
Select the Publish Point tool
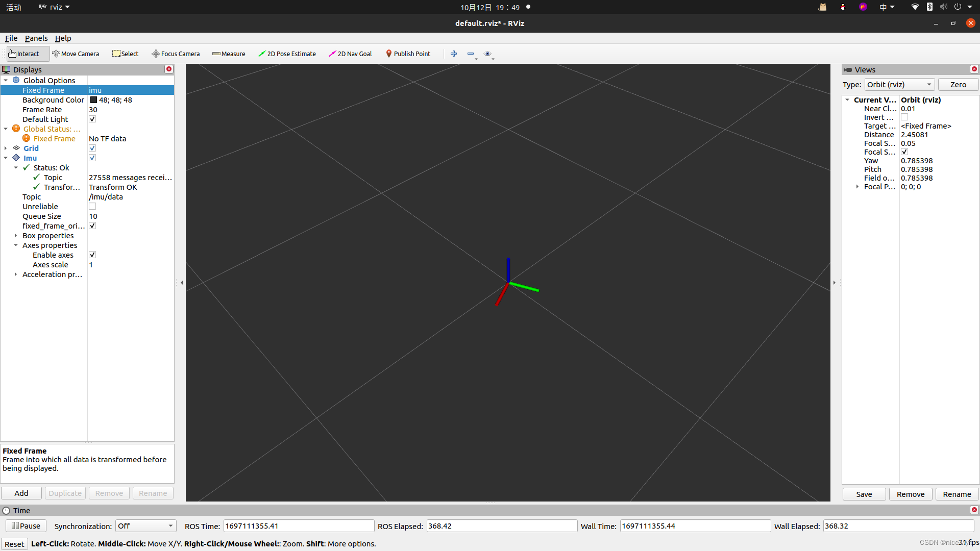(408, 54)
